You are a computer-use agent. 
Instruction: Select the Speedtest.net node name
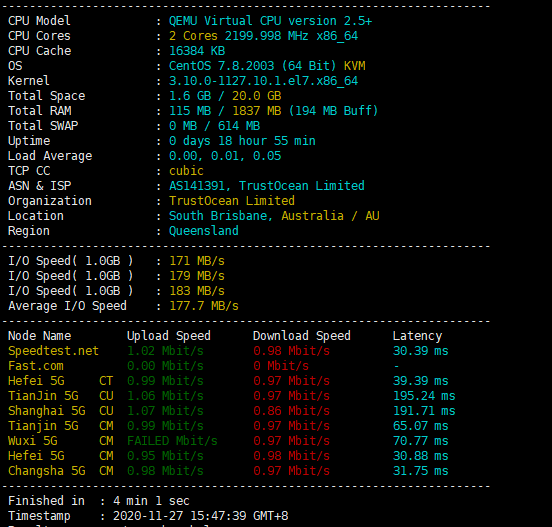click(53, 351)
